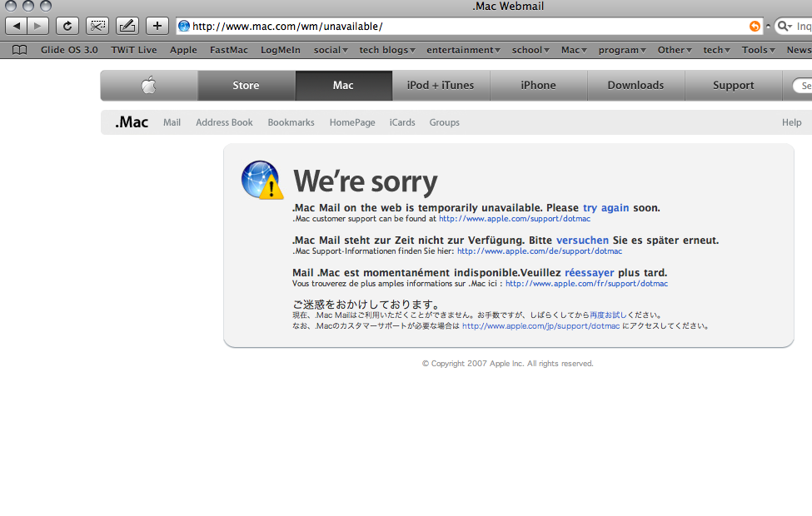Open the apple.com/fr/support/dotmac link
The width and height of the screenshot is (812, 516).
pyautogui.click(x=587, y=284)
